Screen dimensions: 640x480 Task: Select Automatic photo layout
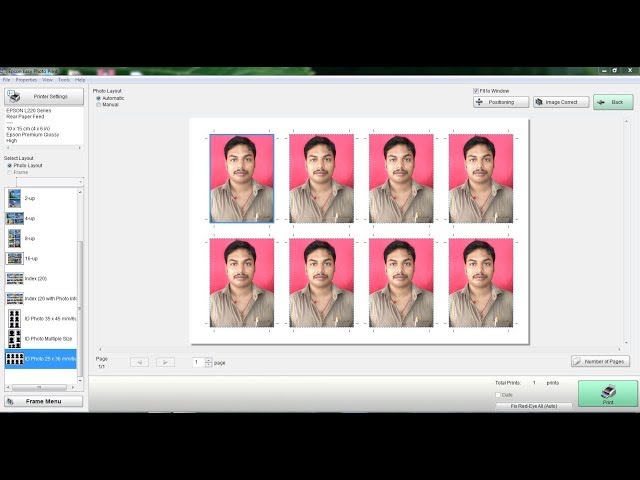point(98,98)
